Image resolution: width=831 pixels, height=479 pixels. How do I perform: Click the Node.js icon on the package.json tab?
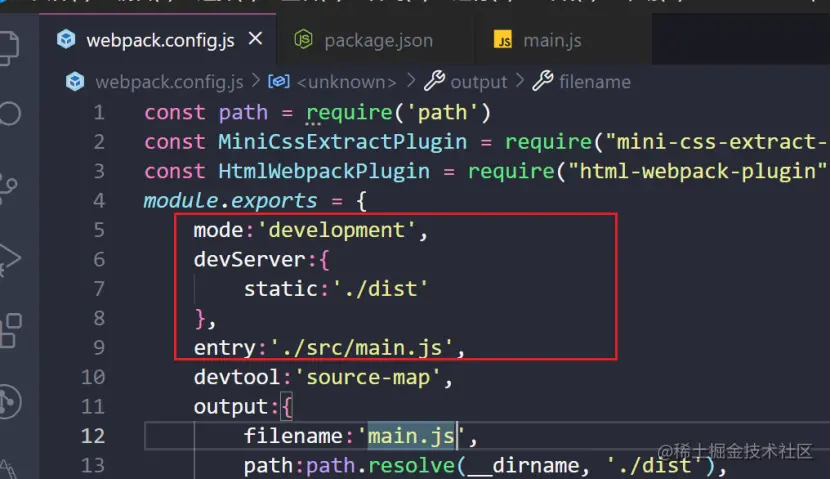point(304,40)
